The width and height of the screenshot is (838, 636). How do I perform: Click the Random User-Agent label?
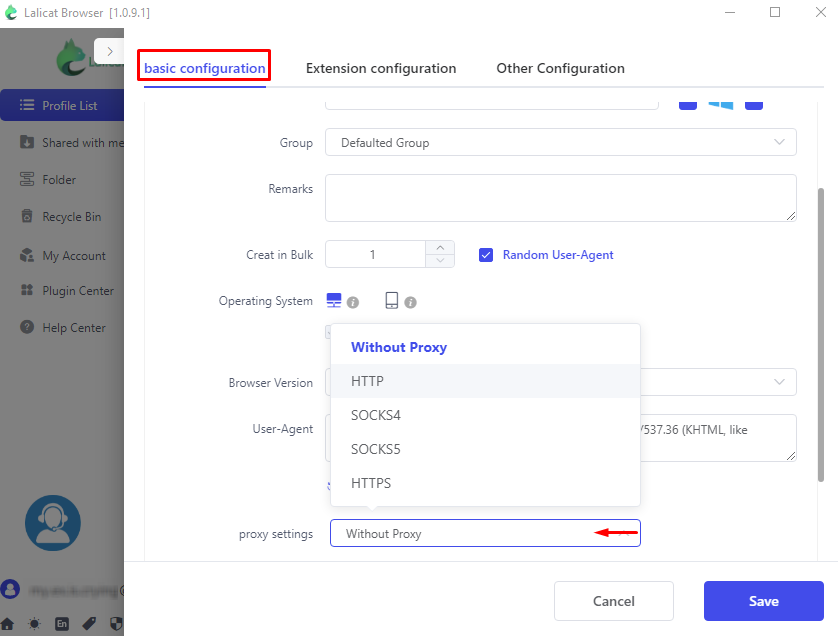pos(558,255)
